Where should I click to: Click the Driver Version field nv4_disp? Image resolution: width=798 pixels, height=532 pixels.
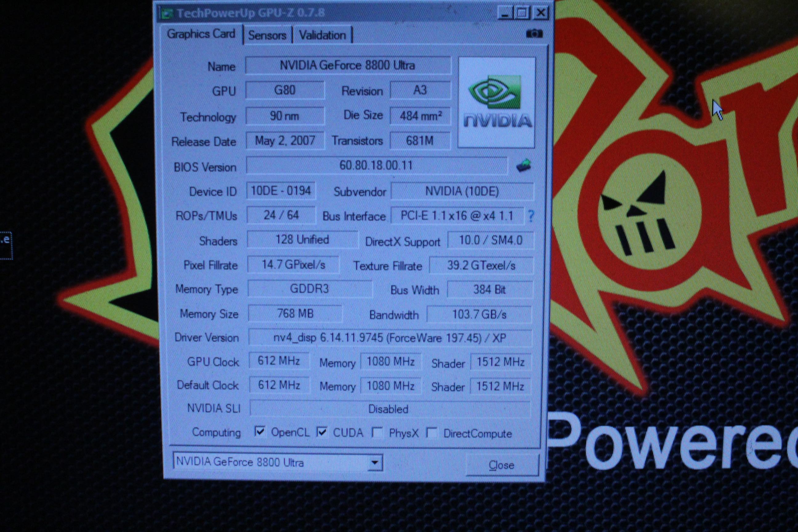390,338
